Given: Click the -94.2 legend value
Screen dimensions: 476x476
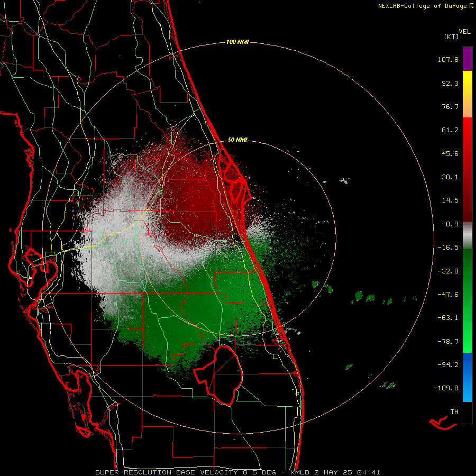Looking at the screenshot, I should pyautogui.click(x=448, y=364).
